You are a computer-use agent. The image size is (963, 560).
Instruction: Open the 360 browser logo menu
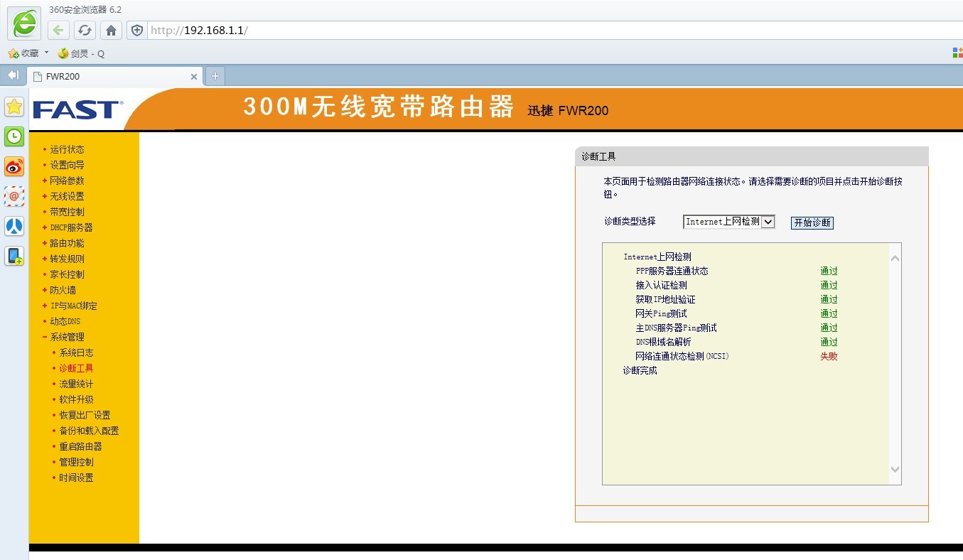[23, 23]
